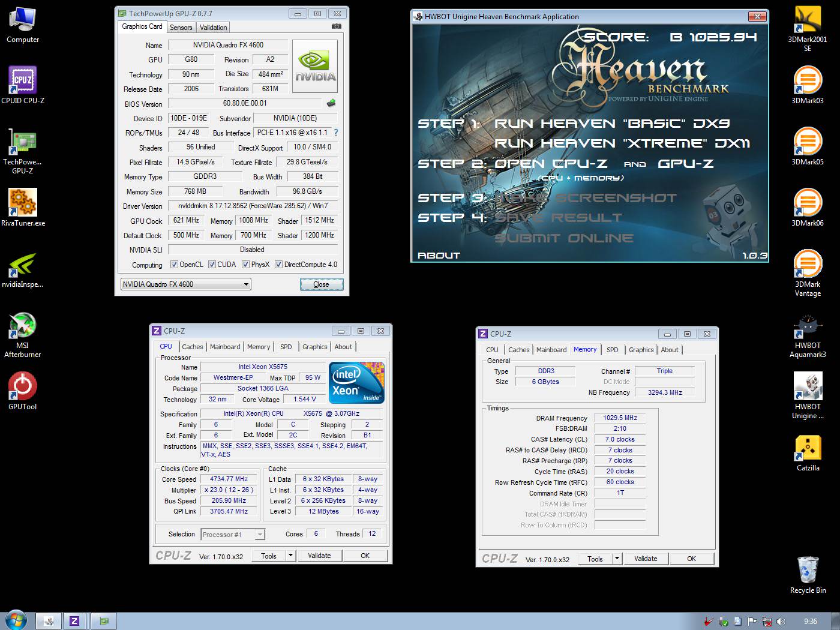This screenshot has height=630, width=840.
Task: Click the Bus Interface question mark help
Action: (335, 133)
